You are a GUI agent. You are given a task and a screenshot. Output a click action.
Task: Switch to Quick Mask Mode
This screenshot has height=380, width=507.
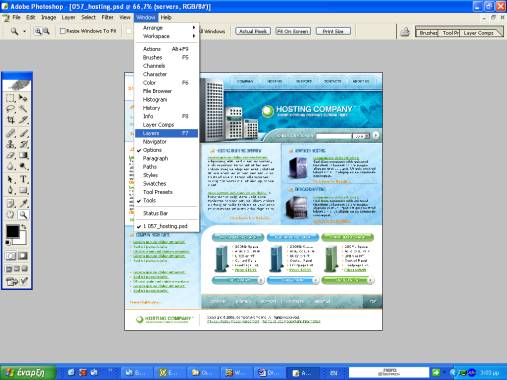pyautogui.click(x=23, y=256)
